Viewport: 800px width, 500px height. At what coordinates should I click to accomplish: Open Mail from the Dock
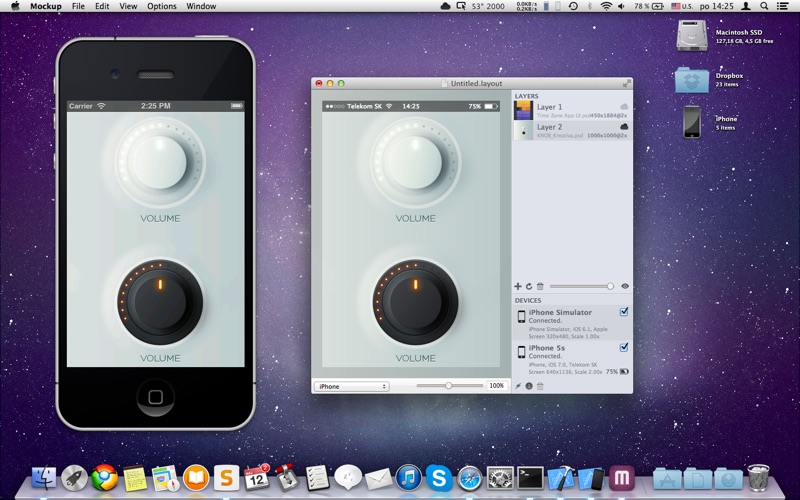tap(379, 479)
